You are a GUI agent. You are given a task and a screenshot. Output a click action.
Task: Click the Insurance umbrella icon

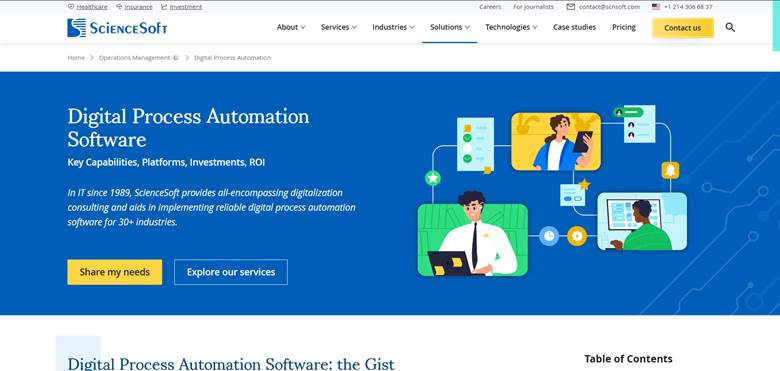click(119, 7)
